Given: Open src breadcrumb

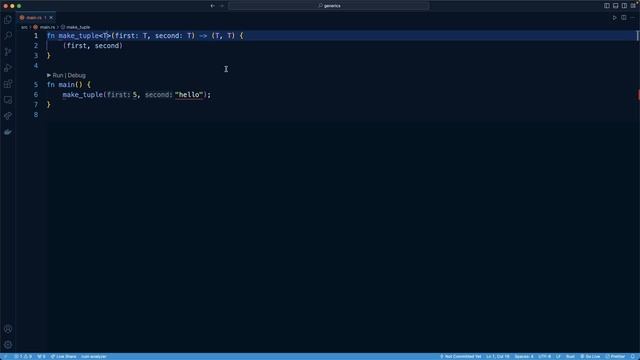Looking at the screenshot, I should (24, 27).
